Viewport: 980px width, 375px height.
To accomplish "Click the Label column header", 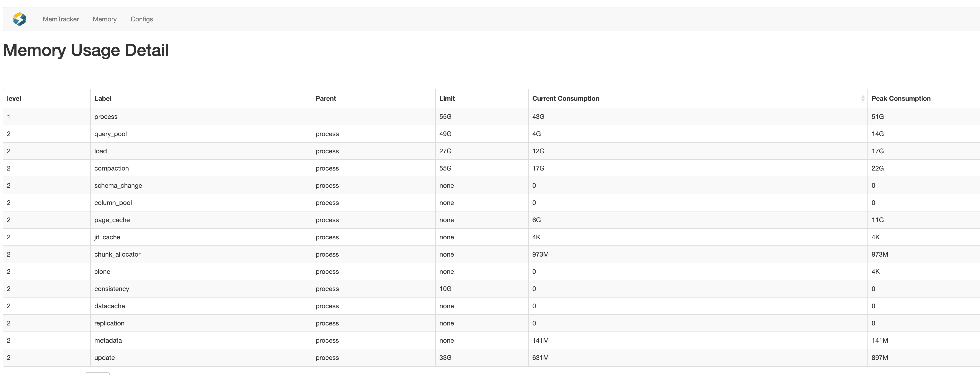I will (x=201, y=99).
